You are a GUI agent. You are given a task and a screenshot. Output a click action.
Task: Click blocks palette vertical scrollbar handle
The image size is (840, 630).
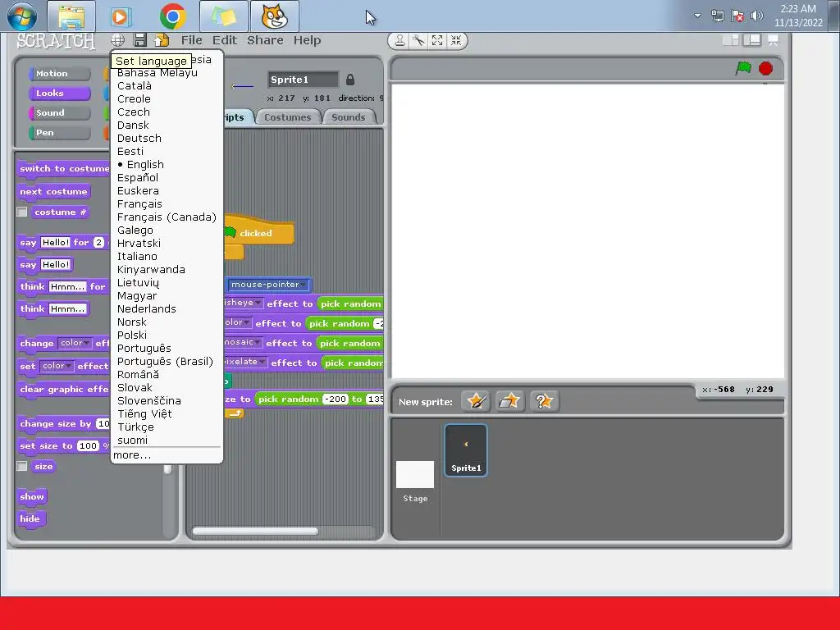(167, 469)
